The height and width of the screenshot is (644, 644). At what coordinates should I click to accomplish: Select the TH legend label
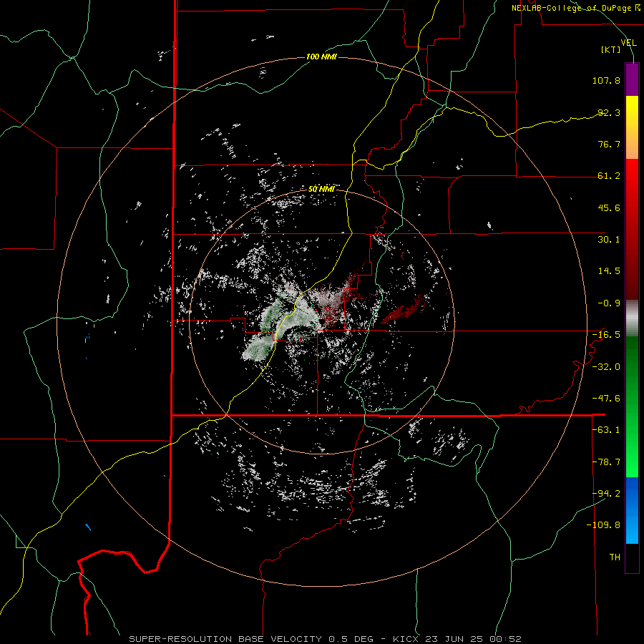pyautogui.click(x=615, y=557)
